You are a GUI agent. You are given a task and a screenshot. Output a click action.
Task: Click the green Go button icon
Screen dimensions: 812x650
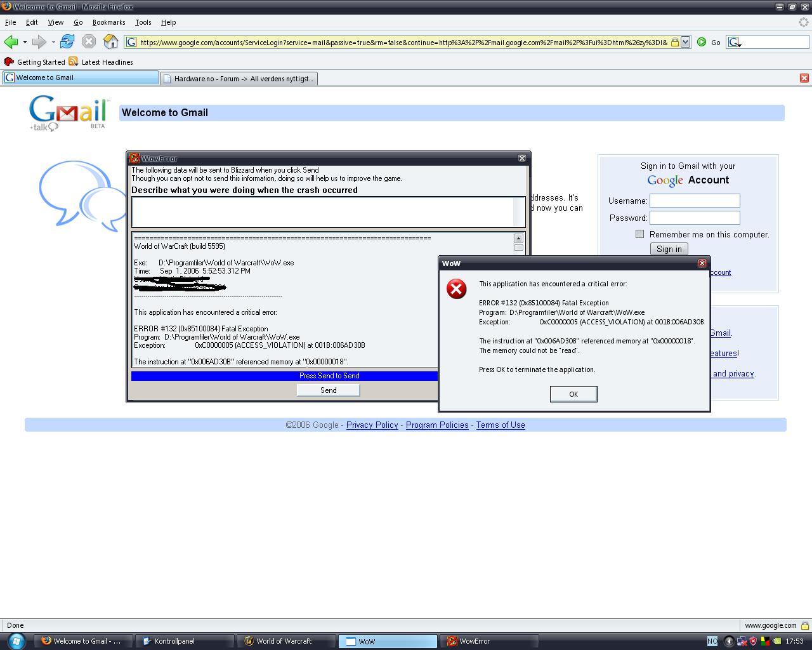point(702,42)
